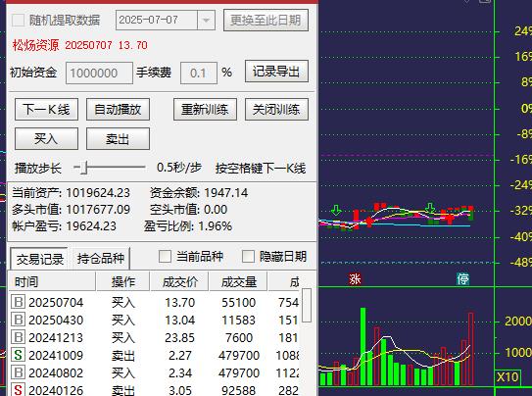Screen dimensions: 532x396
Task: Click the 下一K线 button
Action: 46,110
